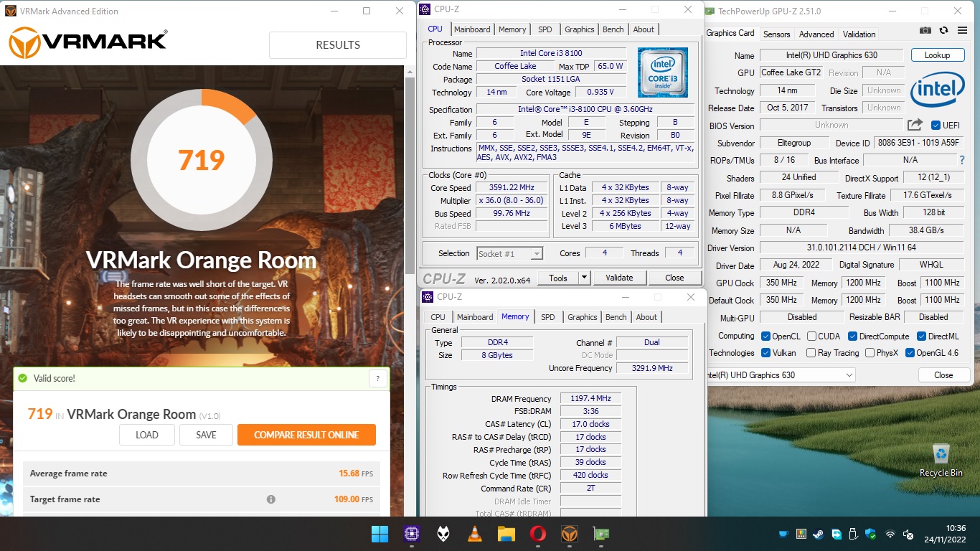Click the RESULTS button in VRMark
This screenshot has height=551, width=980.
pyautogui.click(x=338, y=44)
